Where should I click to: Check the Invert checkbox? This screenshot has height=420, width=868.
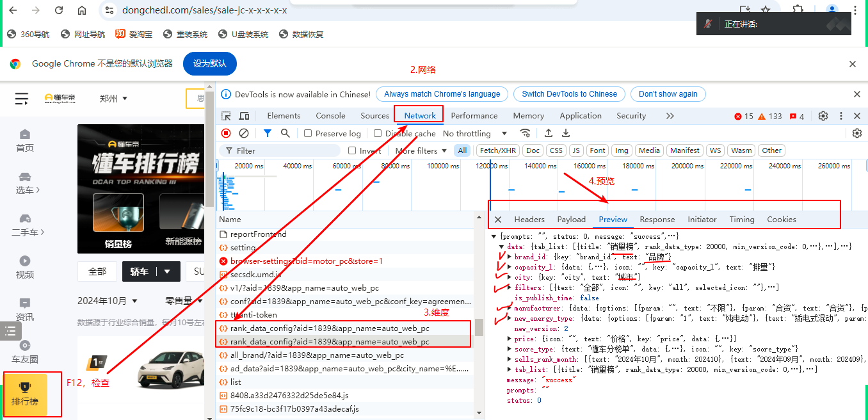[x=352, y=150]
